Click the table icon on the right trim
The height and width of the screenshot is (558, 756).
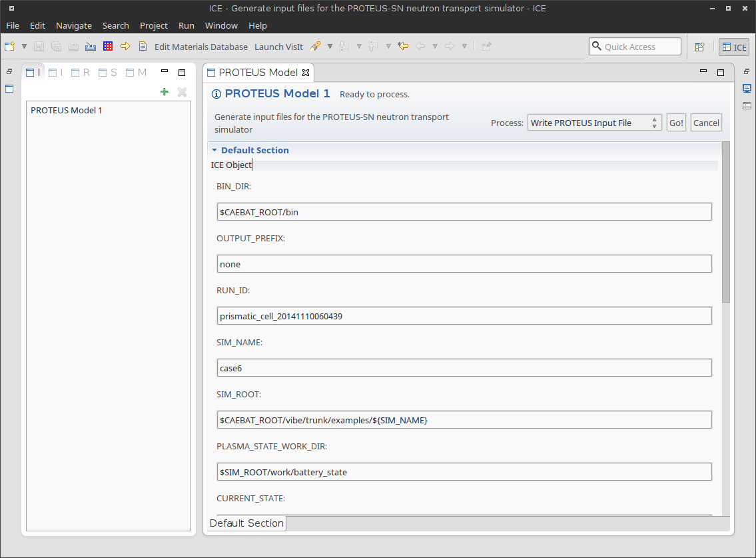tap(747, 106)
